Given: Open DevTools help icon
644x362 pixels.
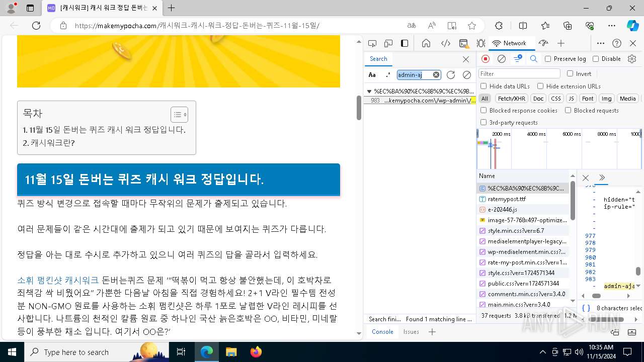Looking at the screenshot, I should (x=617, y=43).
